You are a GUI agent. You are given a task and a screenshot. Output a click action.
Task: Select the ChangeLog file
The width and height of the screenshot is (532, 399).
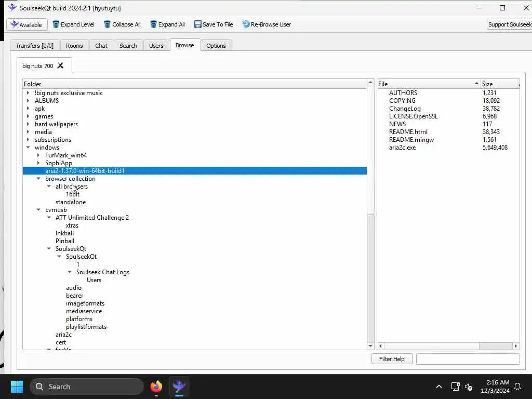(405, 108)
